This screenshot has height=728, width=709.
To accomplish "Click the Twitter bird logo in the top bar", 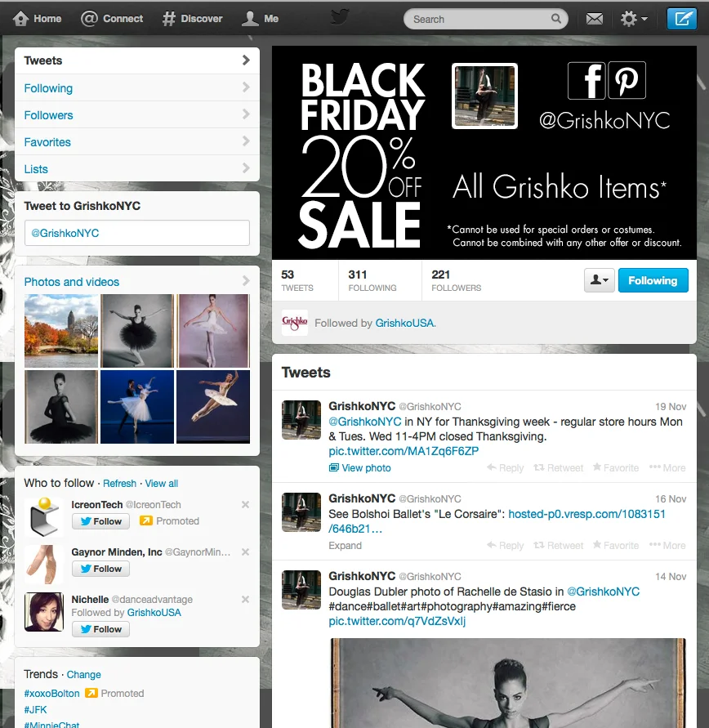I will pos(340,18).
